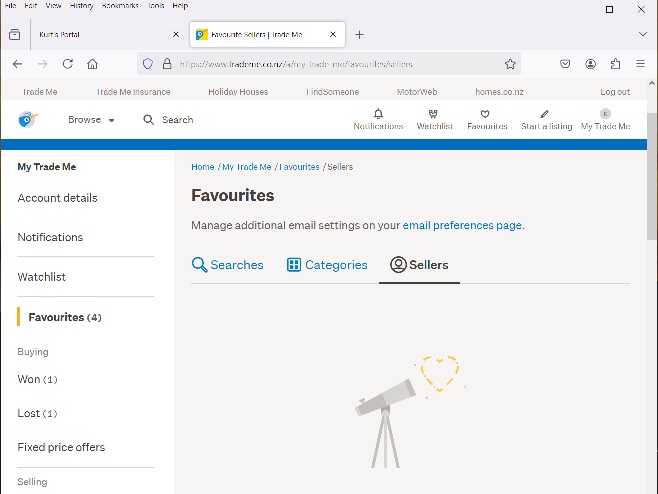Open the Notifications bell icon

[378, 114]
